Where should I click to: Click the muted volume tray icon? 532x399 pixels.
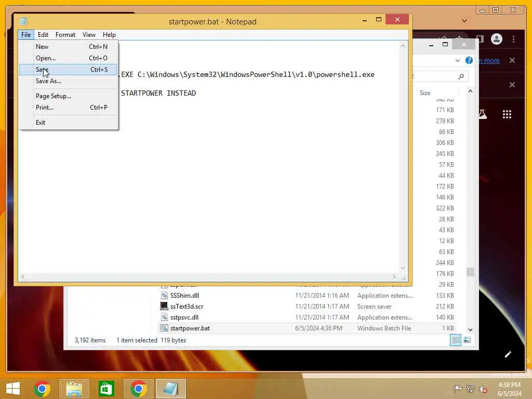(x=483, y=389)
